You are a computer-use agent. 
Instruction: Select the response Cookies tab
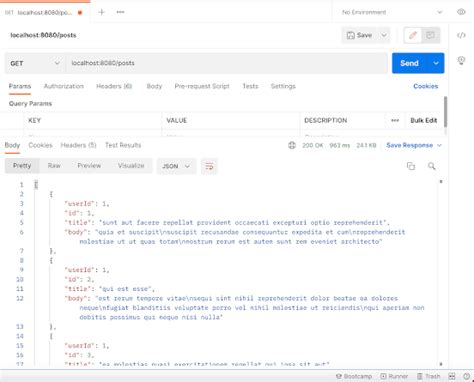tap(40, 145)
